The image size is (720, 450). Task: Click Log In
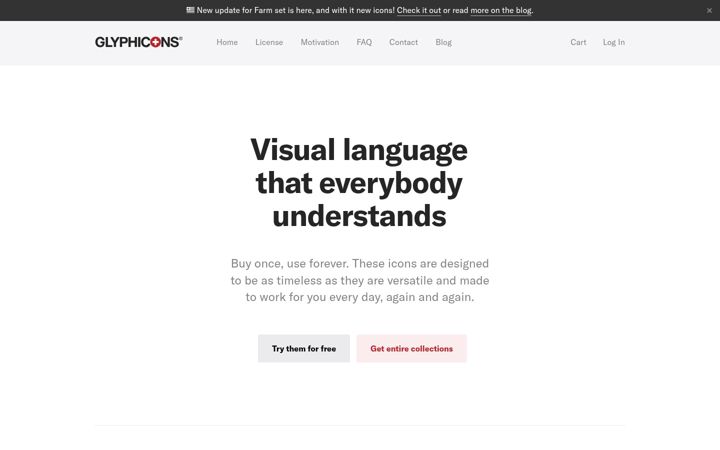click(x=613, y=42)
